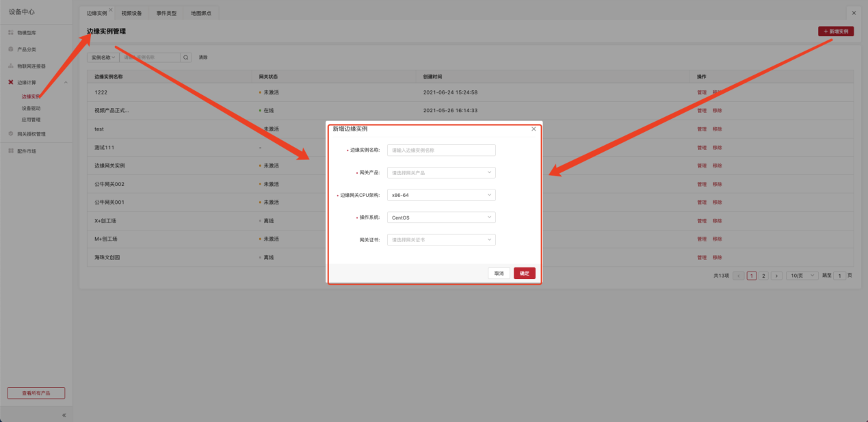The image size is (868, 422).
Task: Close the 边缘实例 tab
Action: (x=111, y=10)
